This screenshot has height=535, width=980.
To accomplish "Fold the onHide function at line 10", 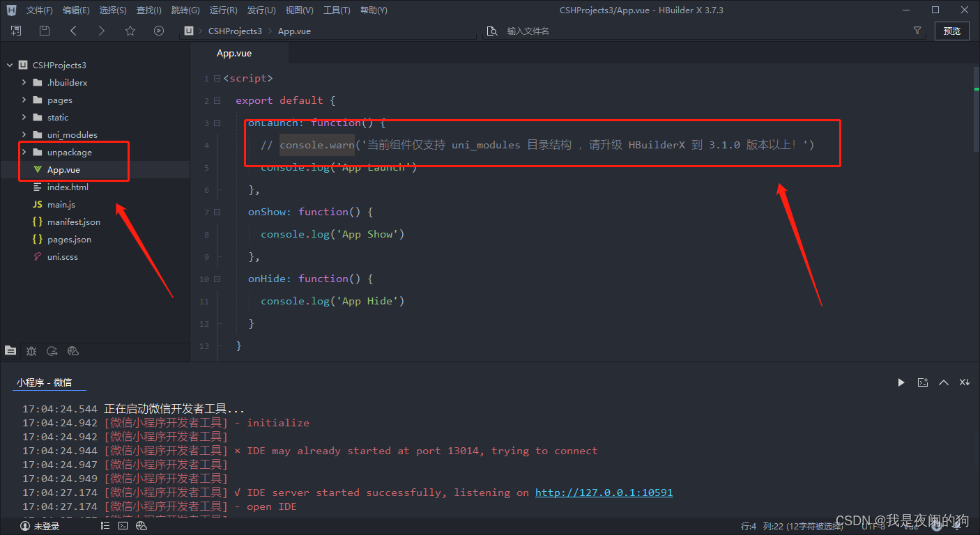I will (x=217, y=279).
